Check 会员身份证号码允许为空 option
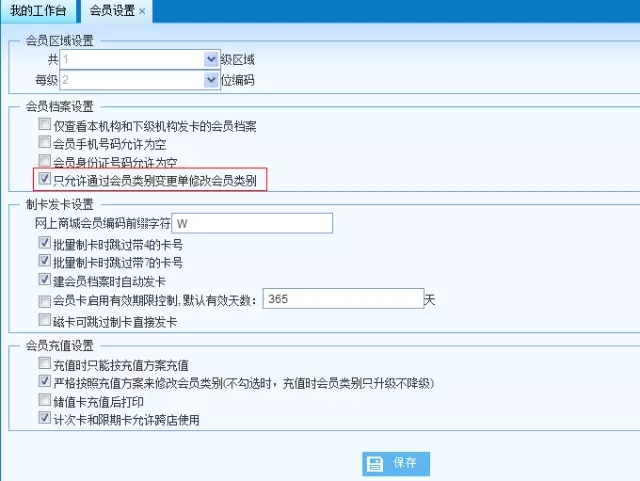Viewport: 640px width, 481px height. click(44, 160)
